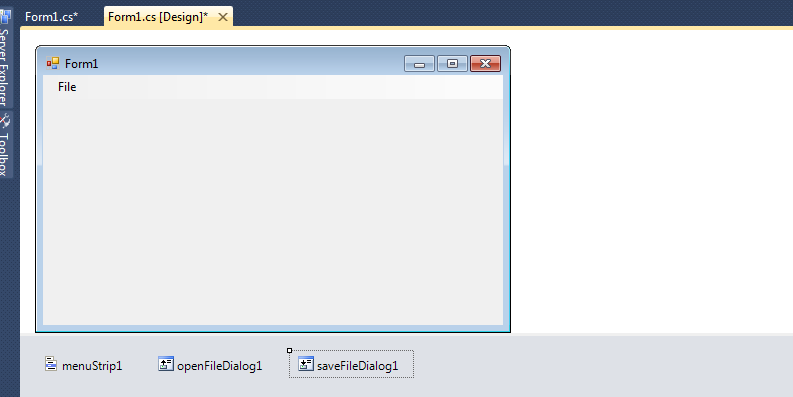This screenshot has height=397, width=793.
Task: Open the File menu on Form1
Action: pos(67,87)
